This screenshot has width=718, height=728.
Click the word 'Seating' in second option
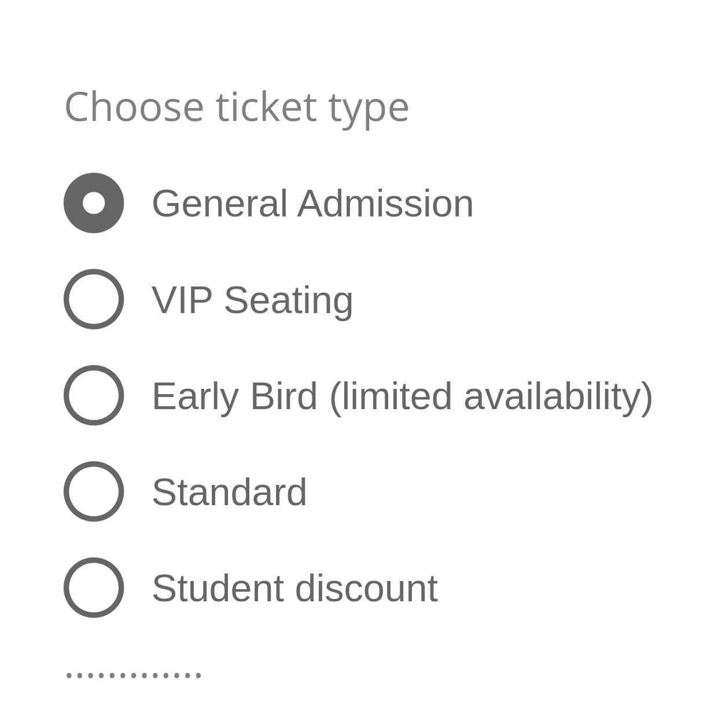pos(288,301)
